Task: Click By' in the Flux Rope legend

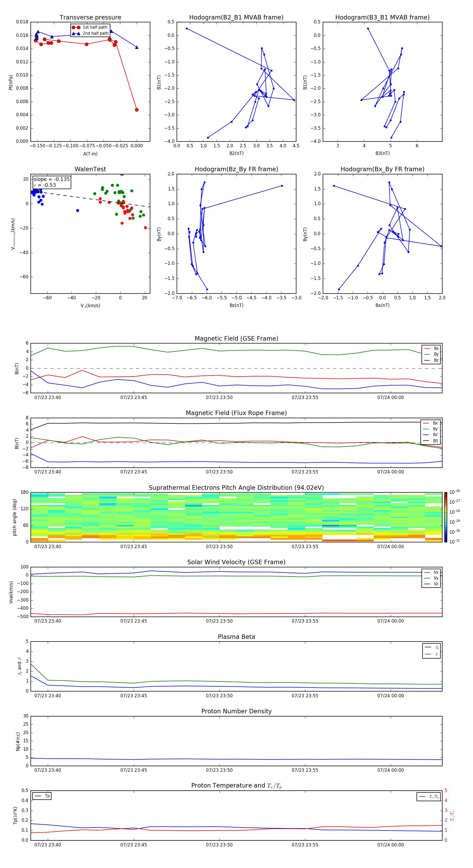Action: pyautogui.click(x=431, y=429)
